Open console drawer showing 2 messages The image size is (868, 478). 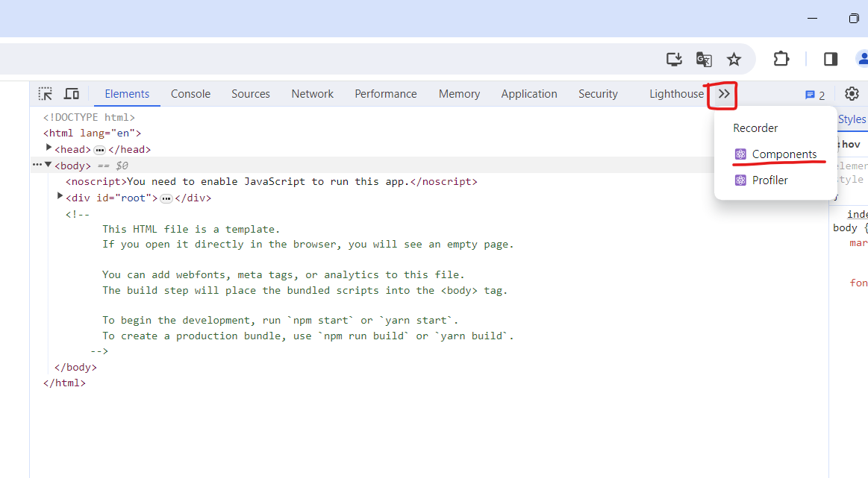click(x=811, y=94)
